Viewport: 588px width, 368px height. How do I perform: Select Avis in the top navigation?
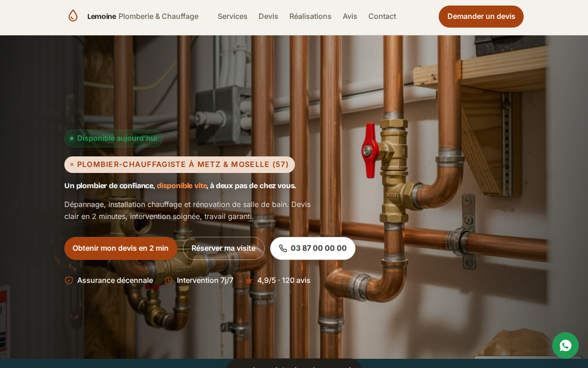[x=350, y=16]
